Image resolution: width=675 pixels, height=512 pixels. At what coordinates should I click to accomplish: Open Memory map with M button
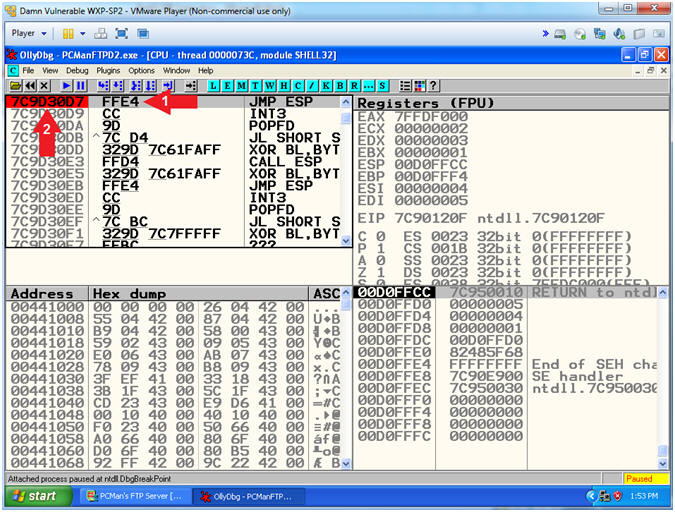coord(242,86)
